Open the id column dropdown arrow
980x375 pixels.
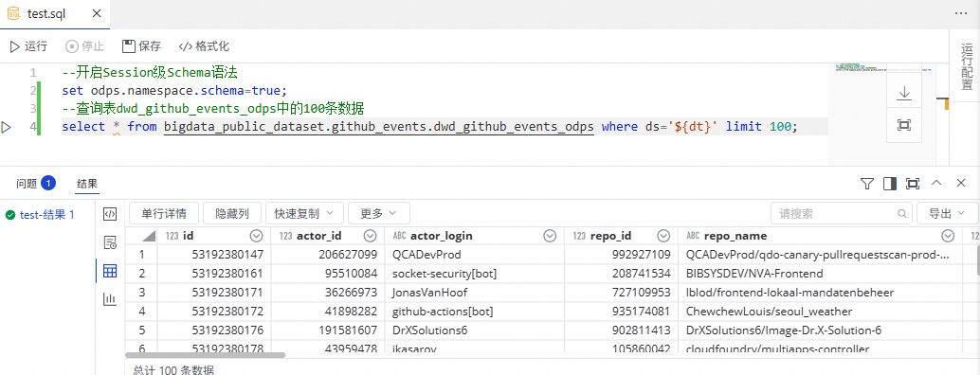[x=256, y=236]
